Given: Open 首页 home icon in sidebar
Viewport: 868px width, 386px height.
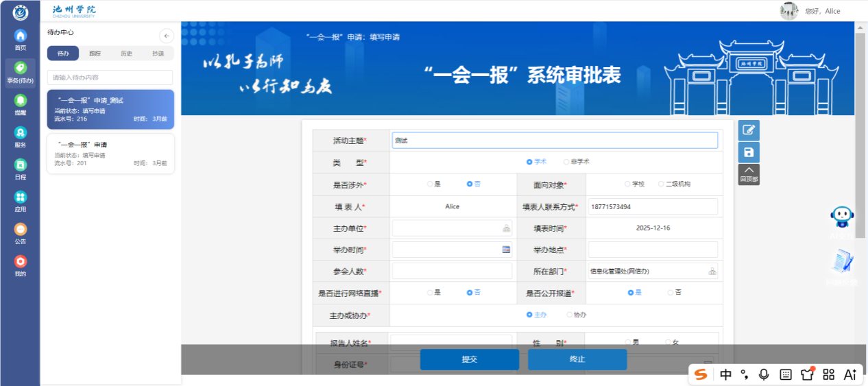Looking at the screenshot, I should [x=21, y=36].
